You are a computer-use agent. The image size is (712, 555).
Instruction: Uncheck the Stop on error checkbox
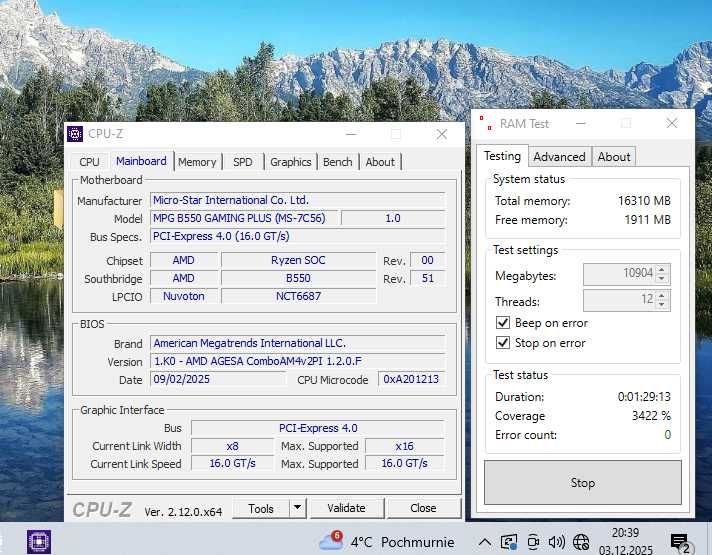(503, 343)
